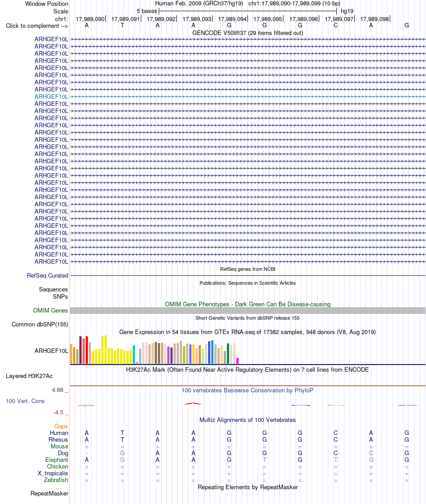This screenshot has width=426, height=504.
Task: Click the Window Position label
Action: [47, 4]
